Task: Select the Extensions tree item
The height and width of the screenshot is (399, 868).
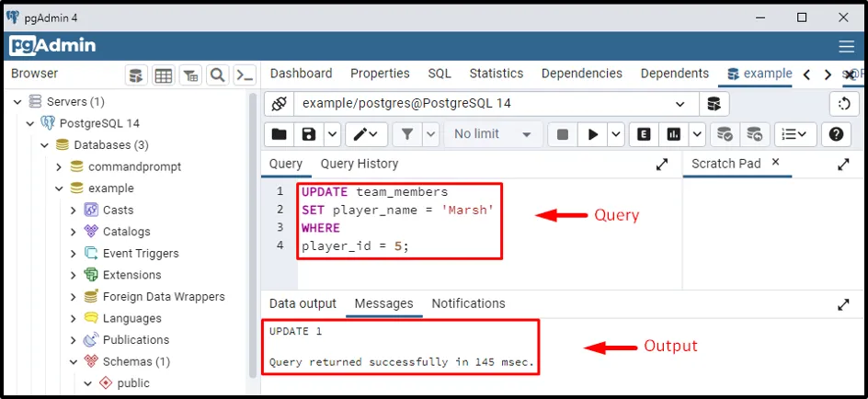Action: (x=131, y=275)
